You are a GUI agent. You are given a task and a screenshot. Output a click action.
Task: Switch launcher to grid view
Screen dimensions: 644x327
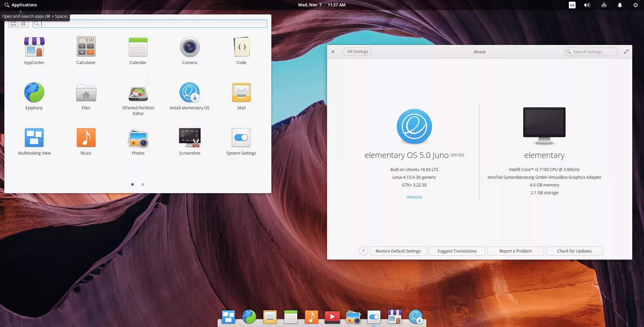point(13,23)
